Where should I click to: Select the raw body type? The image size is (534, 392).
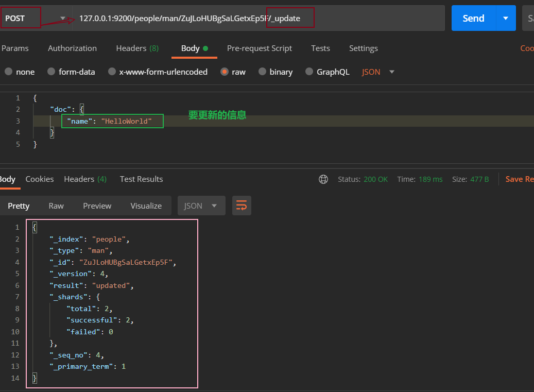pyautogui.click(x=233, y=72)
